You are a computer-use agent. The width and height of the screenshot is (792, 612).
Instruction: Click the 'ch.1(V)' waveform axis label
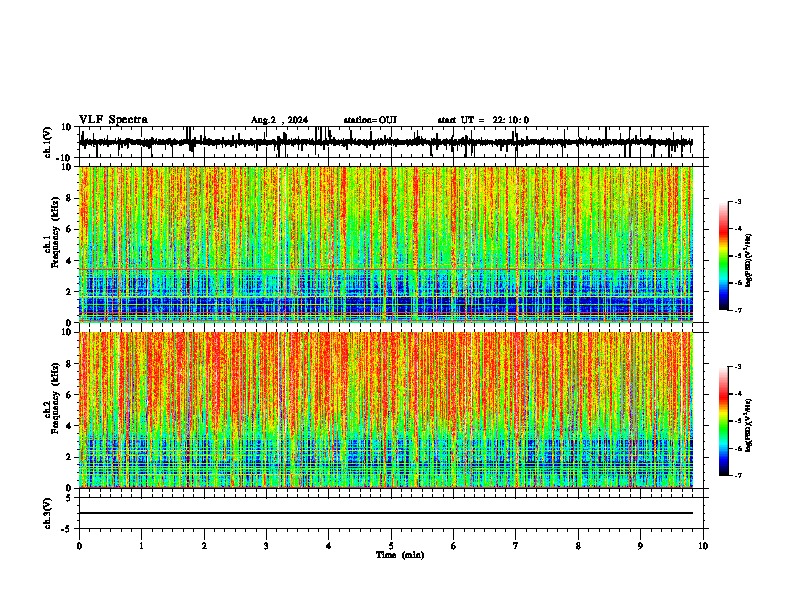coord(48,142)
